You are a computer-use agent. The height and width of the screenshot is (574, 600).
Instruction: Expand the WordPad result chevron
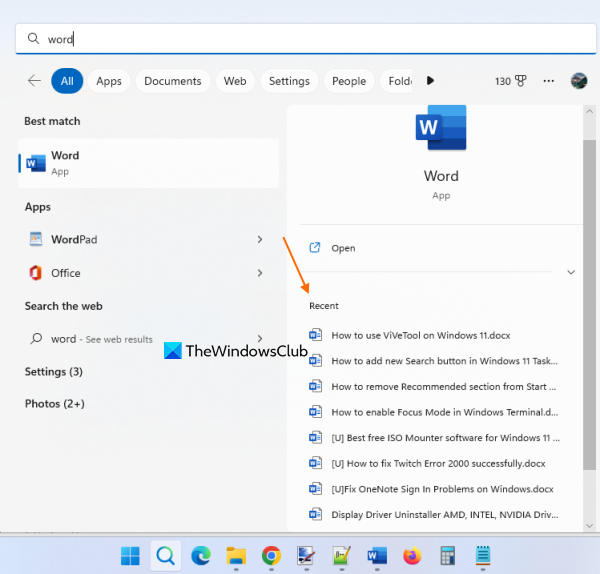[260, 240]
